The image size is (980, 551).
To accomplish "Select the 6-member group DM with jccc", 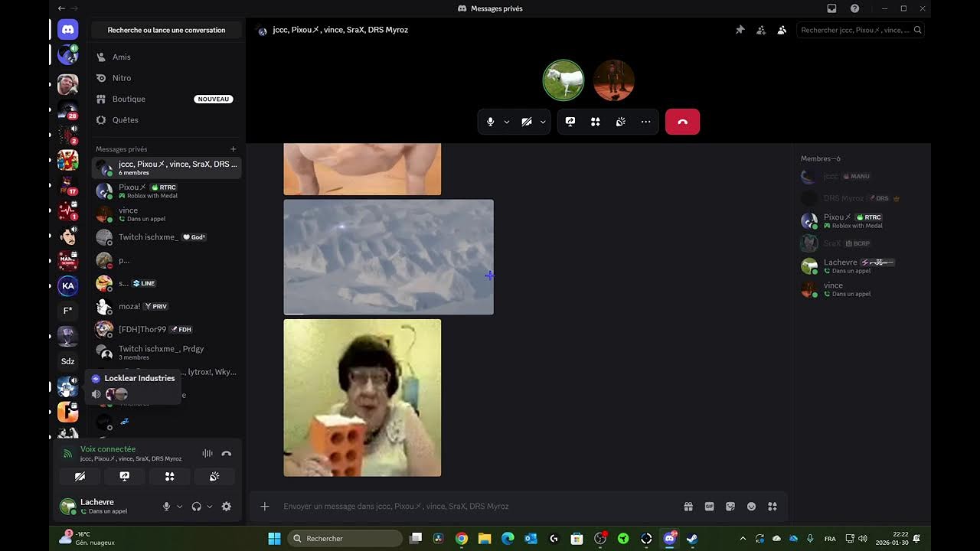I will (x=166, y=168).
